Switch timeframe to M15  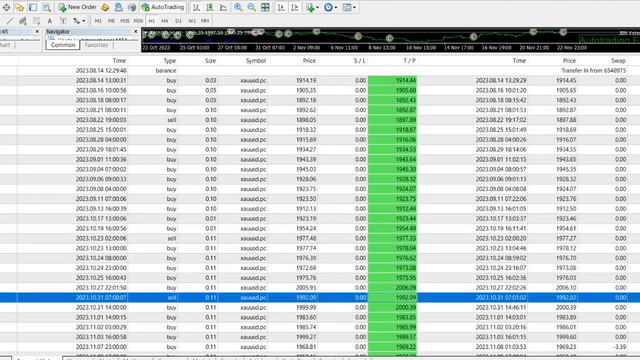point(124,20)
